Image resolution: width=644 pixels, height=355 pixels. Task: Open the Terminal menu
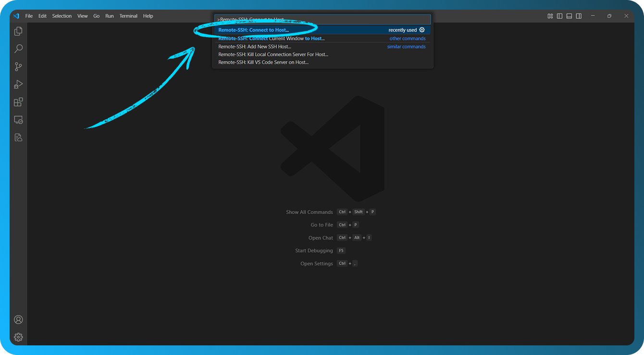click(x=128, y=16)
